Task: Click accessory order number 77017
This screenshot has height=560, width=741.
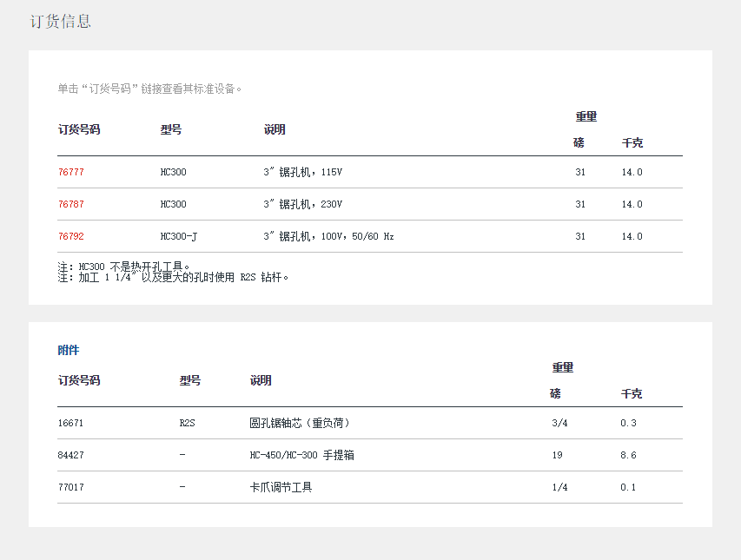Action: click(x=71, y=488)
